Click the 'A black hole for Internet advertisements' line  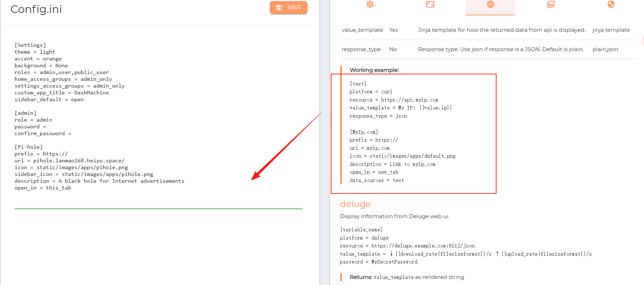tap(100, 181)
